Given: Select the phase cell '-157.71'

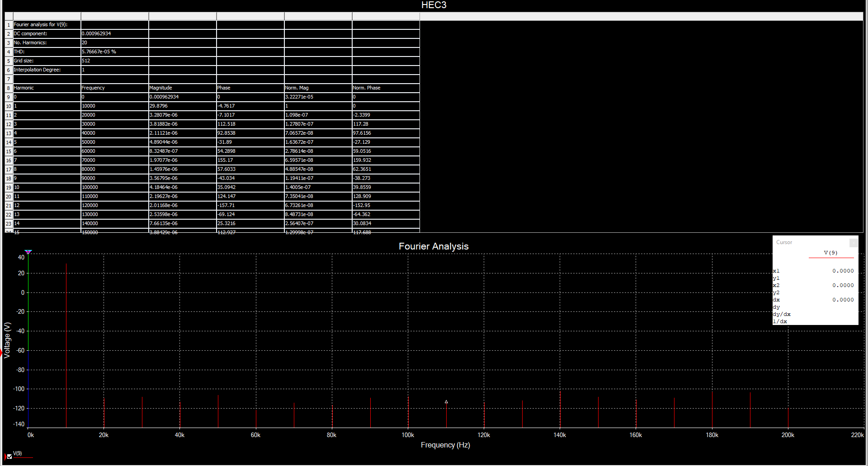Looking at the screenshot, I should 250,206.
